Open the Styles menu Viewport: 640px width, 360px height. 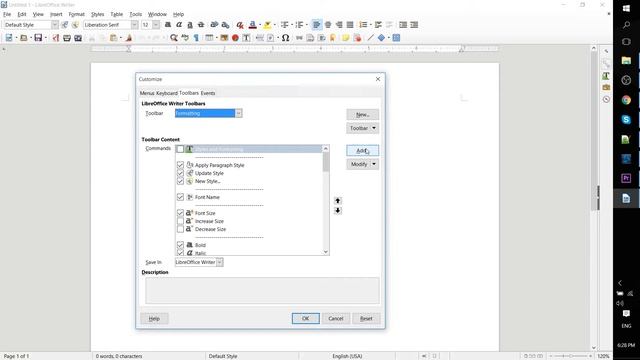click(97, 14)
